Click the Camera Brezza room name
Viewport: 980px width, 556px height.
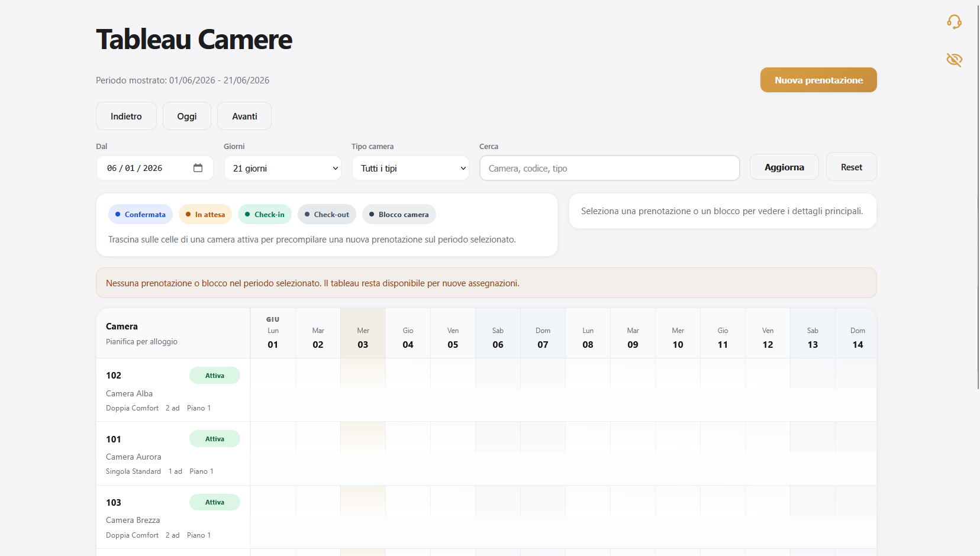tap(133, 520)
